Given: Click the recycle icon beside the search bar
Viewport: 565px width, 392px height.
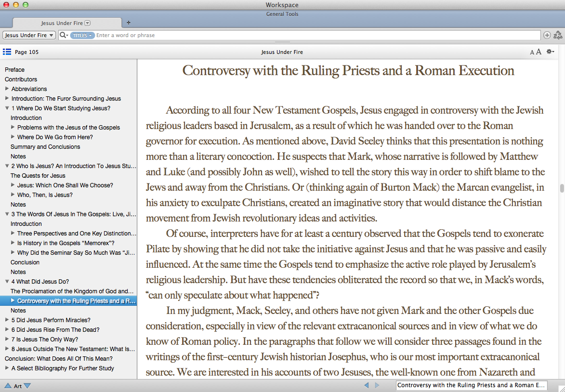Looking at the screenshot, I should [557, 35].
